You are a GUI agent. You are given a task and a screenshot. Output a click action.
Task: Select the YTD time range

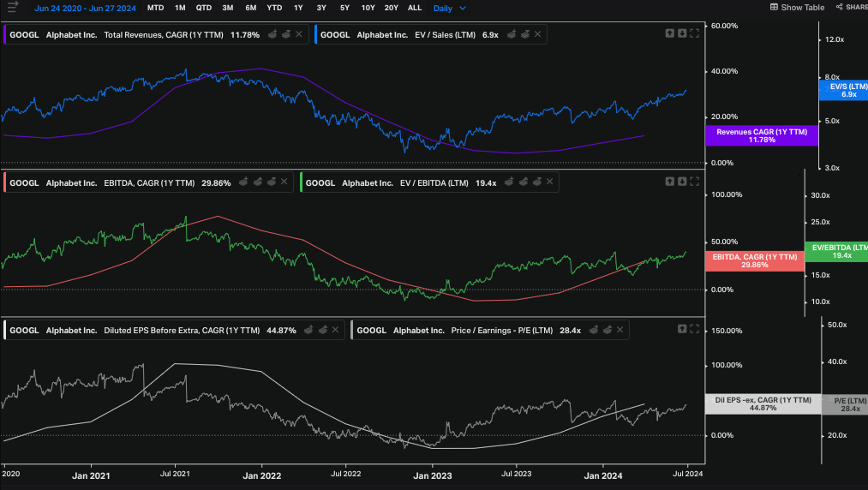pos(274,8)
